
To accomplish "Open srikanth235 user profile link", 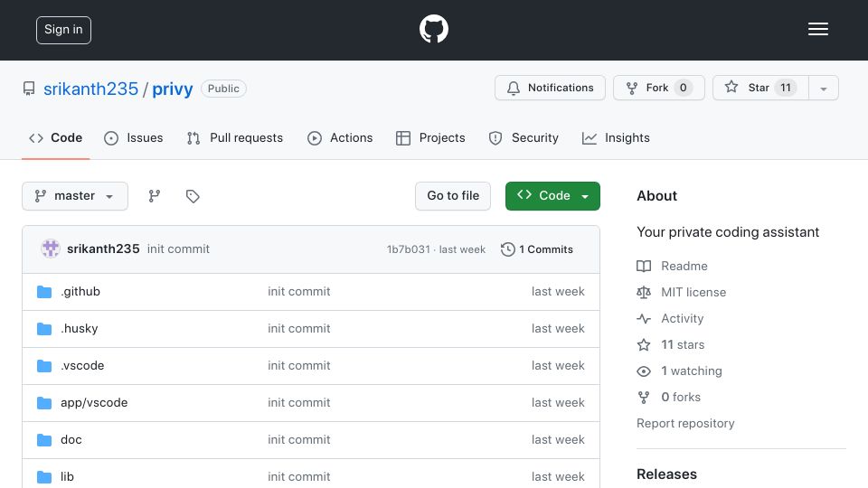I will [x=90, y=89].
